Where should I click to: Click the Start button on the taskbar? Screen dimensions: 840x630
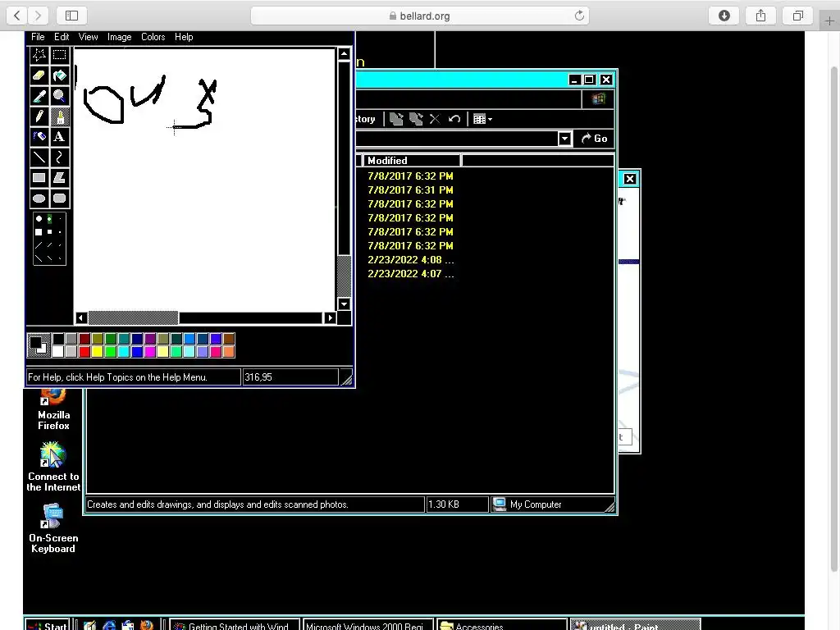pos(47,625)
